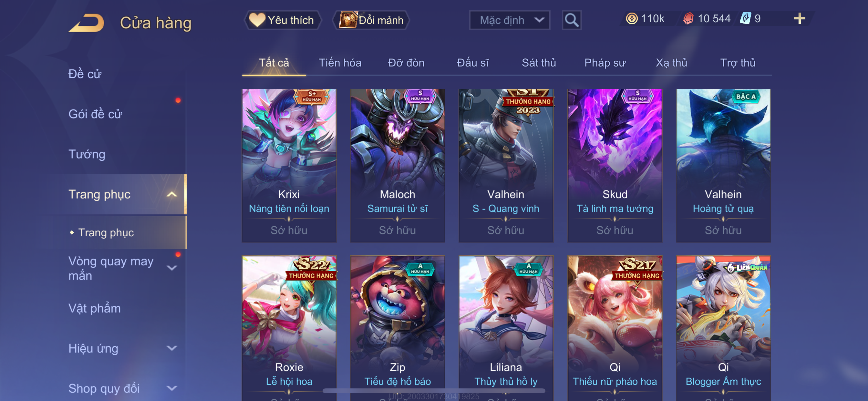Expand the Hiệu ứng sidebar section

tap(172, 348)
